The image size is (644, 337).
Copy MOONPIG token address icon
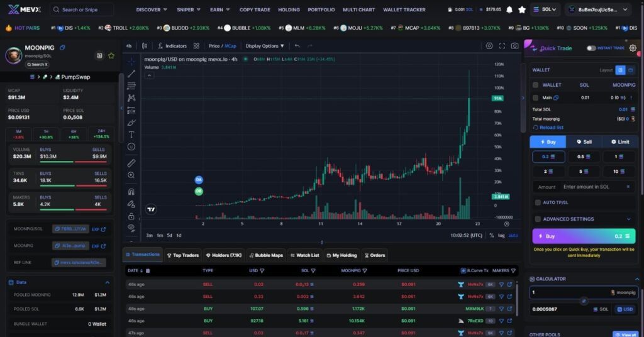[62, 48]
